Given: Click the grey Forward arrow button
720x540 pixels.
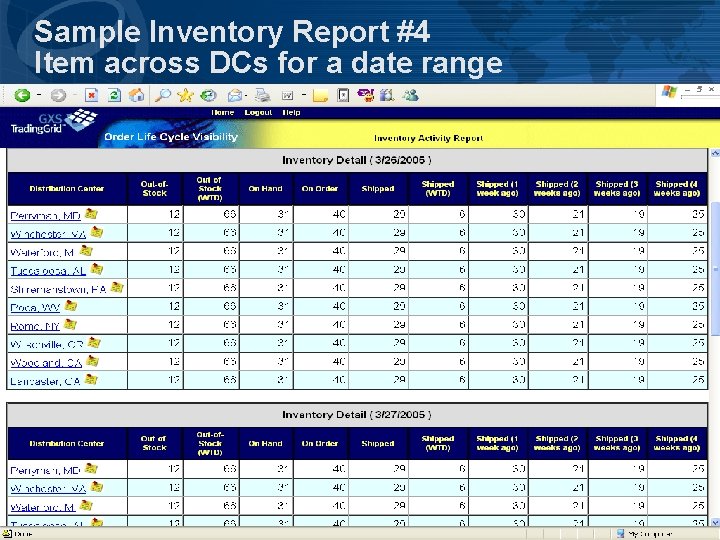Looking at the screenshot, I should [58, 96].
